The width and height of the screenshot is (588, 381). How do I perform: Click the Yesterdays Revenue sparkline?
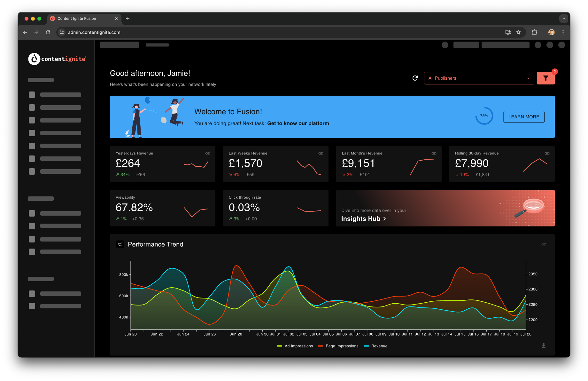(x=196, y=164)
